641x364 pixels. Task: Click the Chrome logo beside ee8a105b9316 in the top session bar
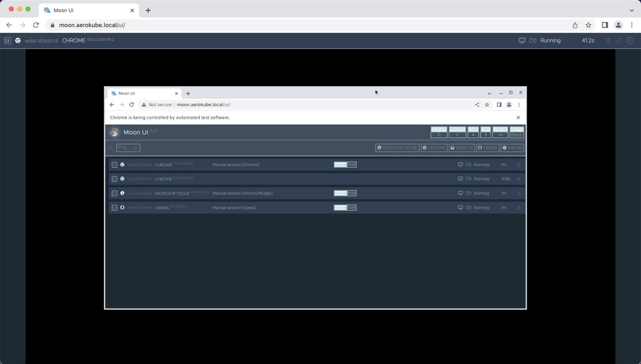[18, 41]
